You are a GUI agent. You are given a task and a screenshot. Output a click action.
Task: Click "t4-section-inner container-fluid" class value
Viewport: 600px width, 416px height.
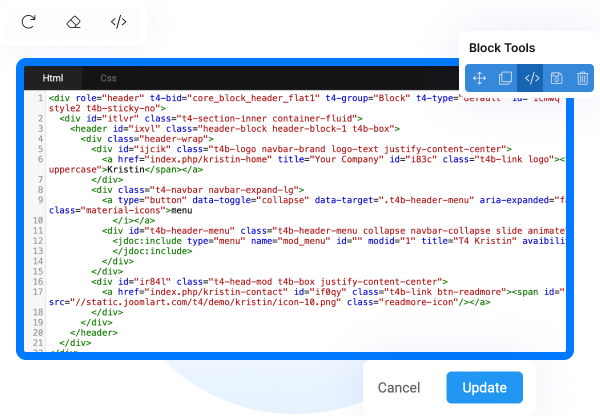click(x=266, y=119)
